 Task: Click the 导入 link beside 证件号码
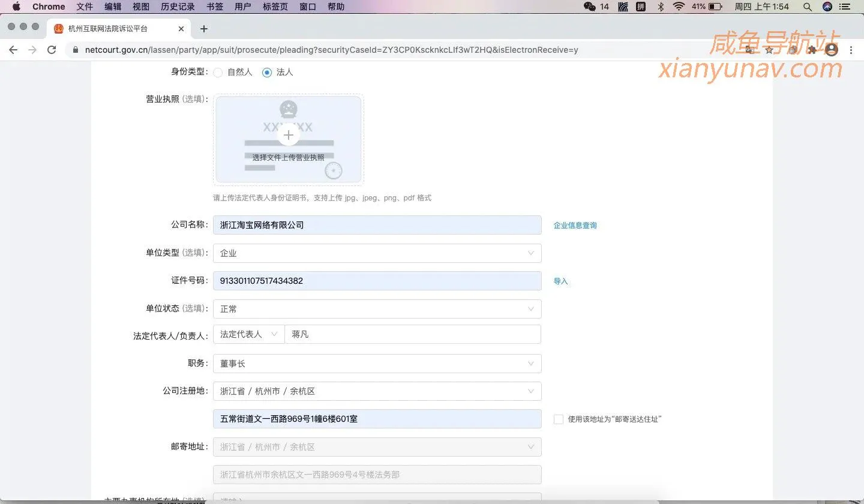pos(560,281)
